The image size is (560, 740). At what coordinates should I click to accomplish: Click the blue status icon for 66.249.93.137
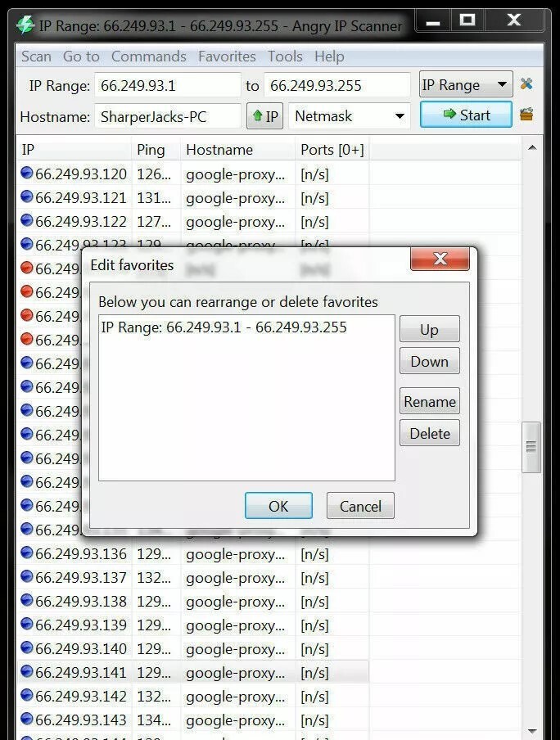27,576
